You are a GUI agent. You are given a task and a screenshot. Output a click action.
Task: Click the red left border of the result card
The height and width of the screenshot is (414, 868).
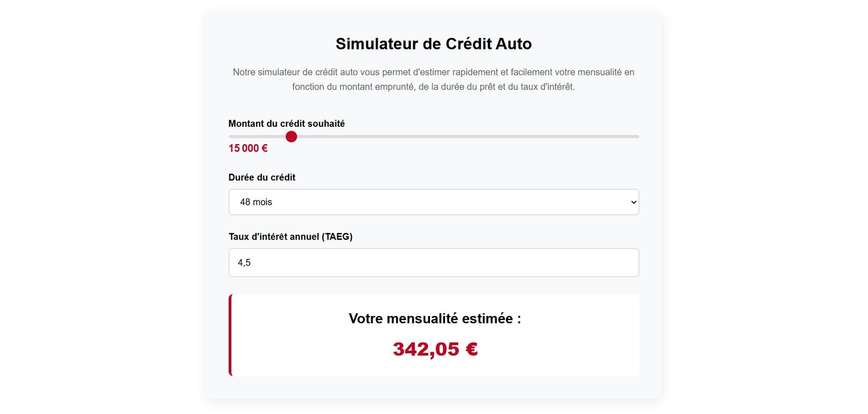(231, 335)
